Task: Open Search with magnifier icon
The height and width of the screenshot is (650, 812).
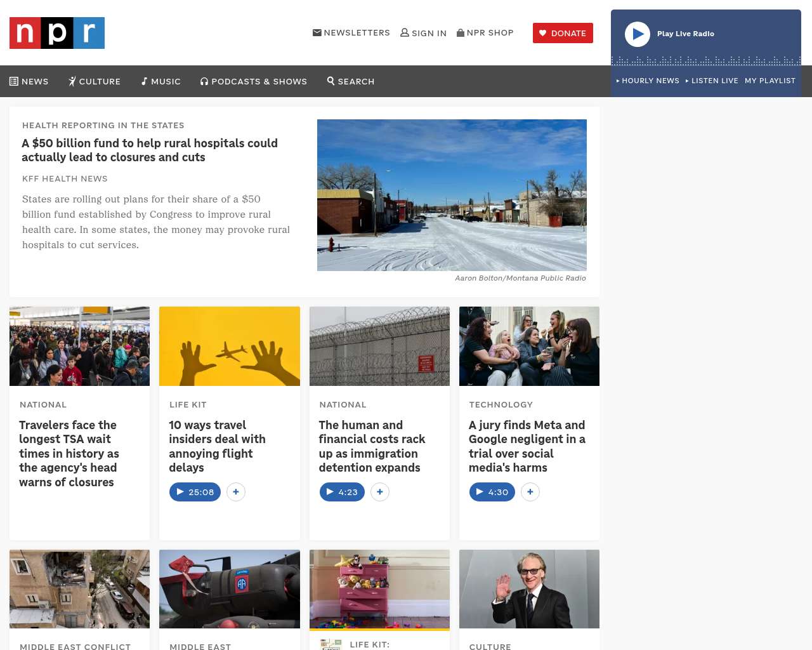Action: pyautogui.click(x=351, y=81)
